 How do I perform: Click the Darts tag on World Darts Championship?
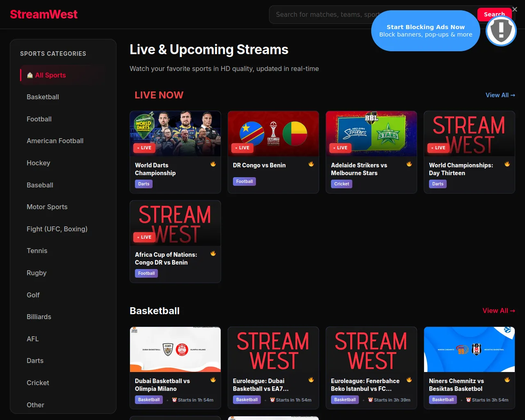pos(144,184)
